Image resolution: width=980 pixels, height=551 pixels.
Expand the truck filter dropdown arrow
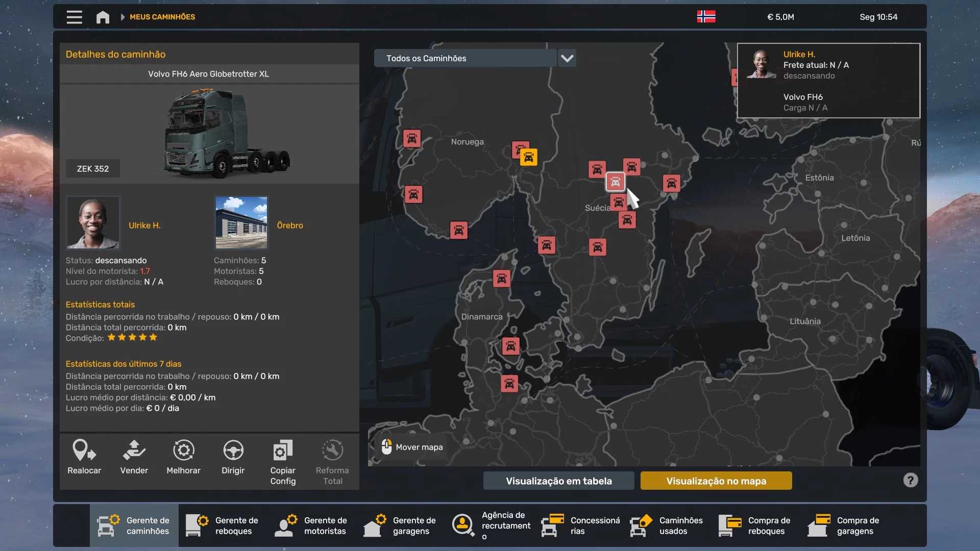coord(567,58)
